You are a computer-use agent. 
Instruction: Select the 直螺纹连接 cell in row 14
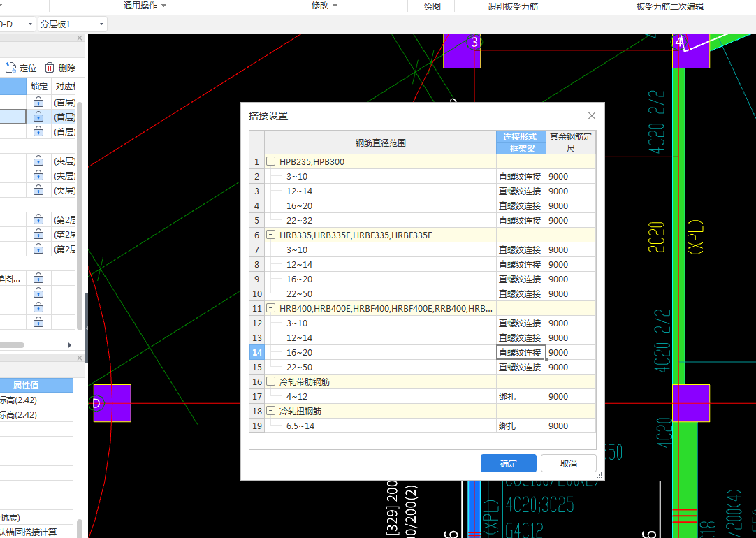point(521,352)
